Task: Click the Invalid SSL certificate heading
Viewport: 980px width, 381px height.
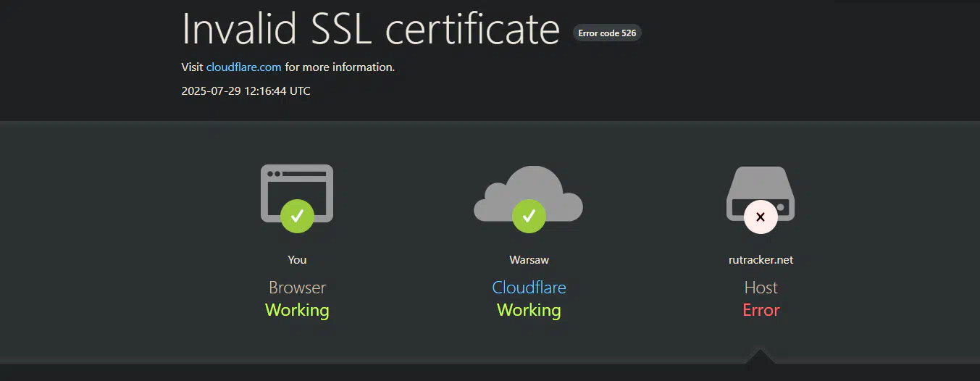Action: pyautogui.click(x=371, y=29)
